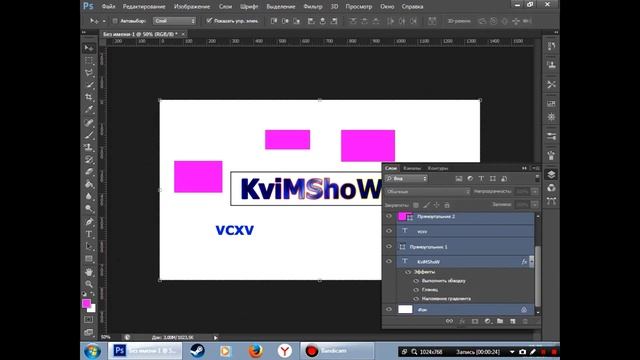The height and width of the screenshot is (360, 640).
Task: Filter layers by pixel layers icon
Action: pyautogui.click(x=459, y=179)
